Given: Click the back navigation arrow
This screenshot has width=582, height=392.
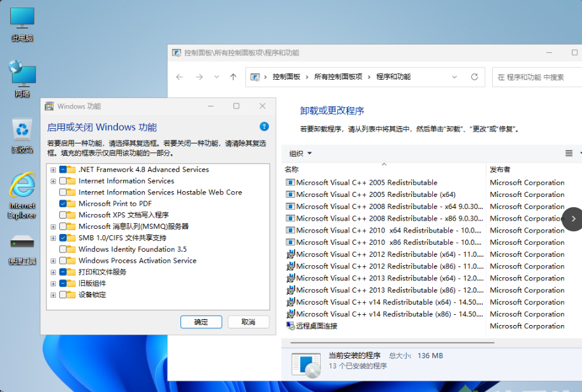Looking at the screenshot, I should coord(179,76).
